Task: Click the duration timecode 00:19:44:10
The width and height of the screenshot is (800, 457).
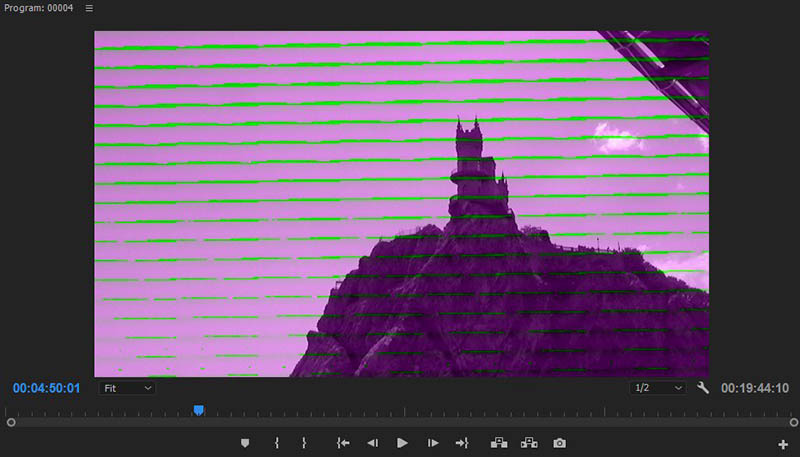Action: pyautogui.click(x=755, y=388)
